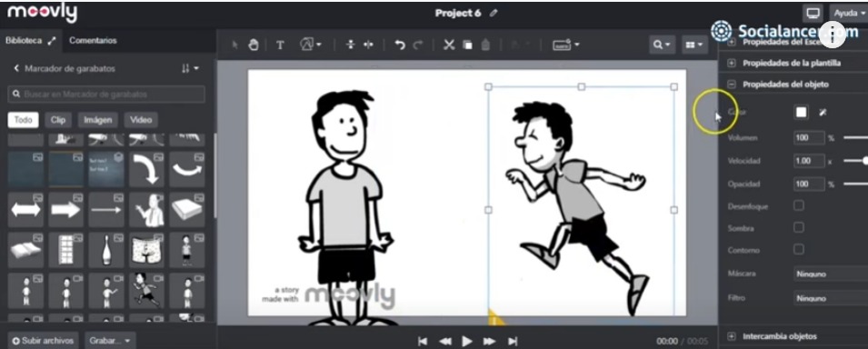Rename project with the pencil icon
The image size is (868, 349).
tap(494, 13)
